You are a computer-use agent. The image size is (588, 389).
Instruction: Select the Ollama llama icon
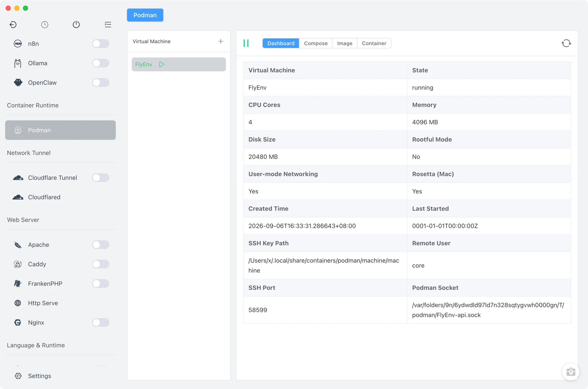click(x=18, y=63)
